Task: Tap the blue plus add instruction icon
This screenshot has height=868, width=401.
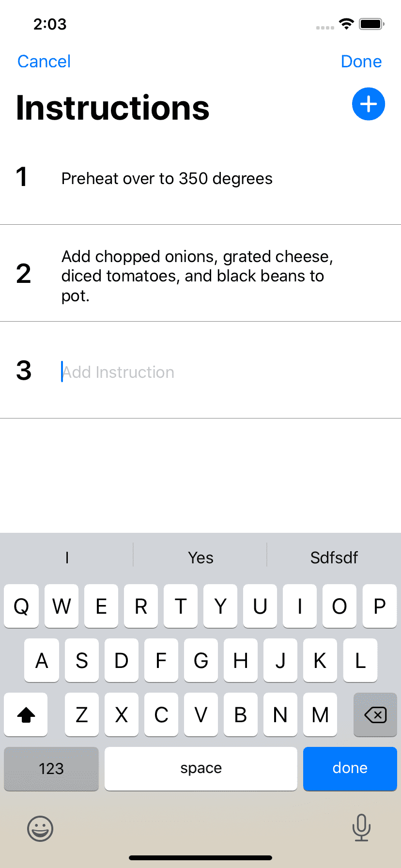Action: 368,104
